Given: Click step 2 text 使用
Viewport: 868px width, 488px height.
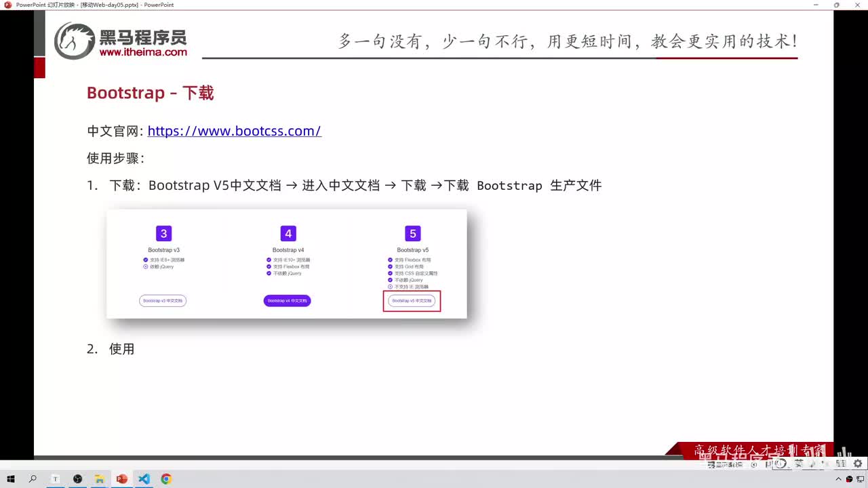Looking at the screenshot, I should [x=122, y=349].
